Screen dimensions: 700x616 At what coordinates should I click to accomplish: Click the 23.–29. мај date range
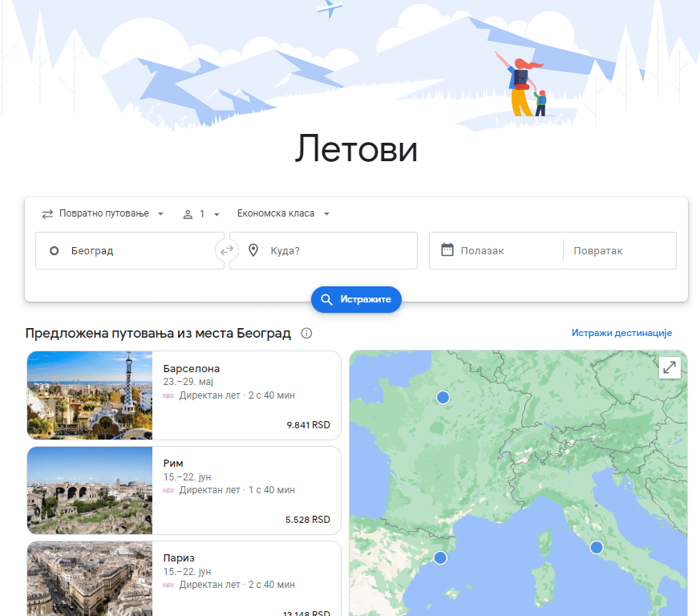[x=188, y=382]
